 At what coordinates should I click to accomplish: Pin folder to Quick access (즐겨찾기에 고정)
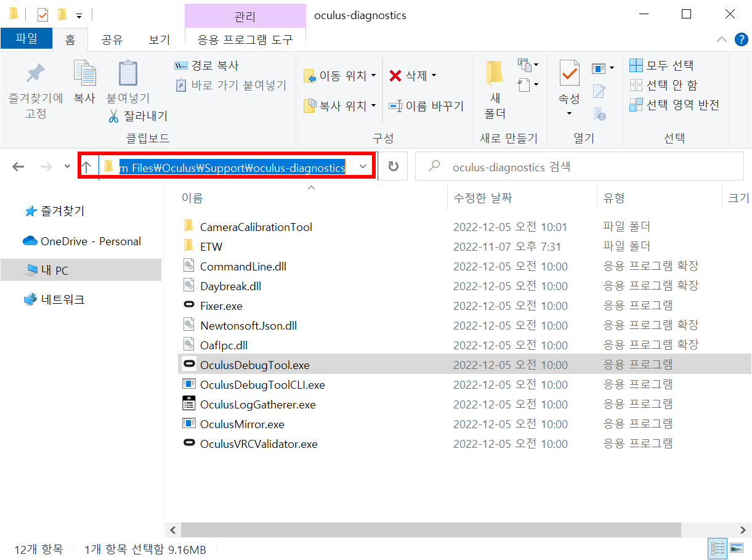35,90
